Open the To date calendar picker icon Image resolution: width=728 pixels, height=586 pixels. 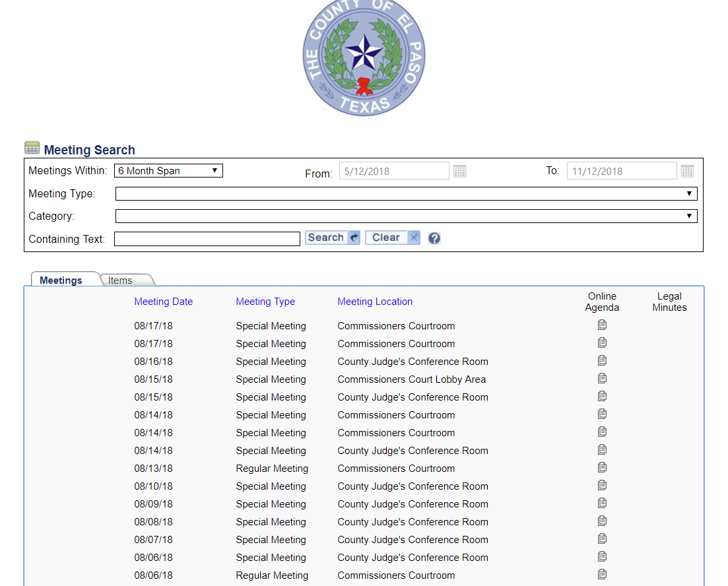click(x=687, y=172)
